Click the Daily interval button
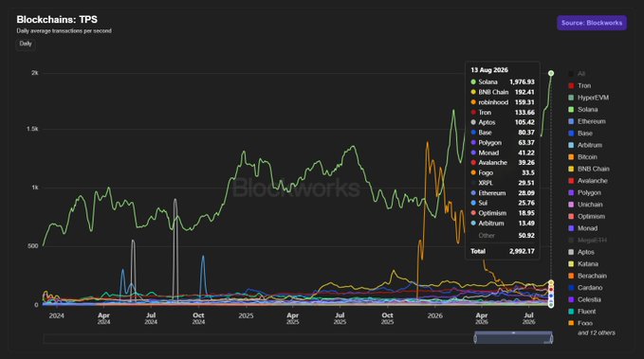644x359 pixels. point(26,44)
